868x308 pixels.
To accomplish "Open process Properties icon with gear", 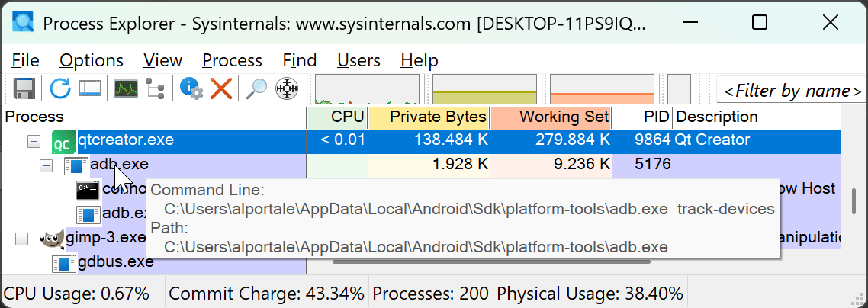I will pyautogui.click(x=192, y=88).
